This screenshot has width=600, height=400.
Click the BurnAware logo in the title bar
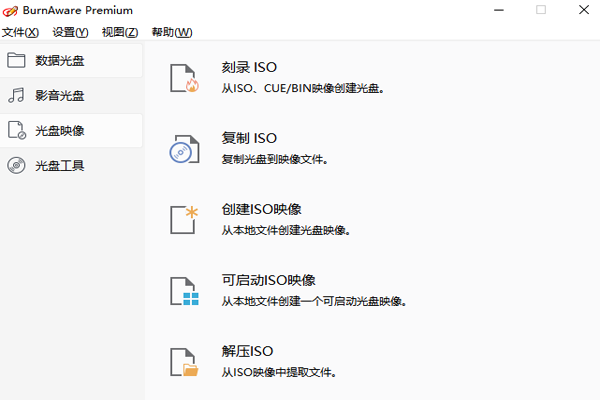10,11
